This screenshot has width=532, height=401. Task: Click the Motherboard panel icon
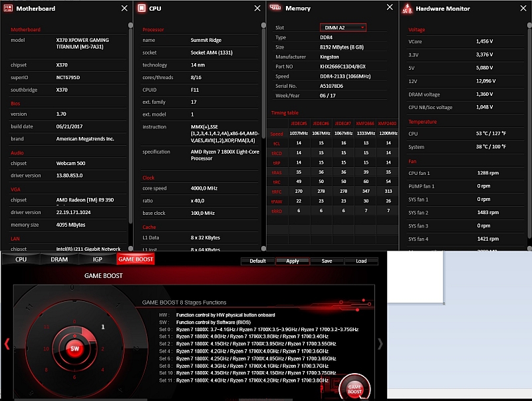8,8
